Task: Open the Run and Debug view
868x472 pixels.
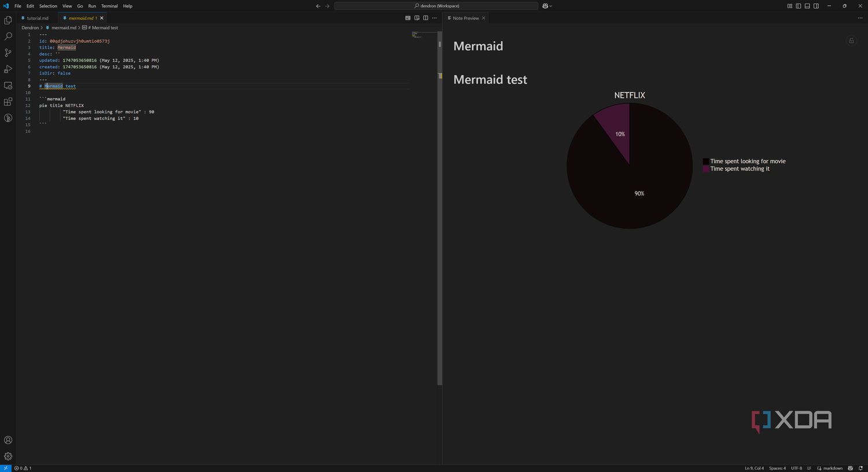Action: (x=8, y=69)
